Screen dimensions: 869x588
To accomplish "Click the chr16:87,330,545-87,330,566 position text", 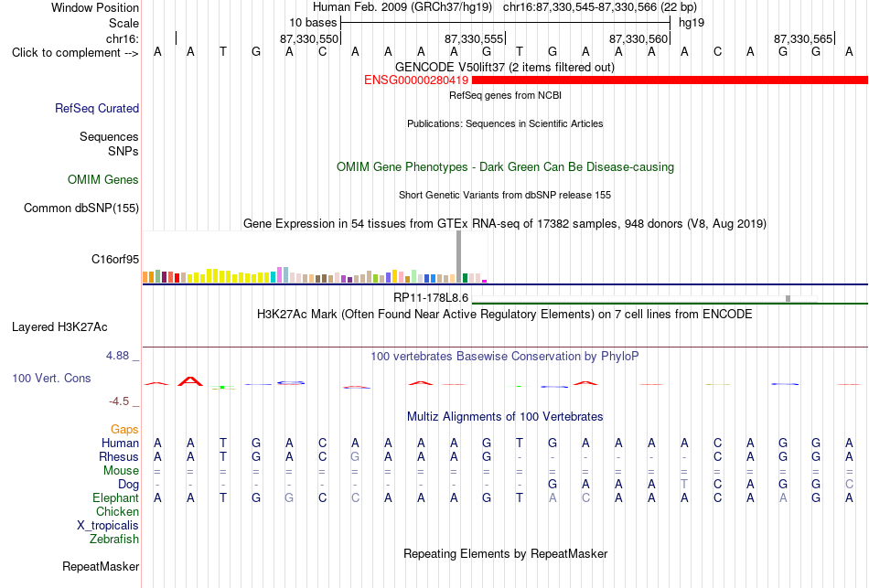I will 600,7.
